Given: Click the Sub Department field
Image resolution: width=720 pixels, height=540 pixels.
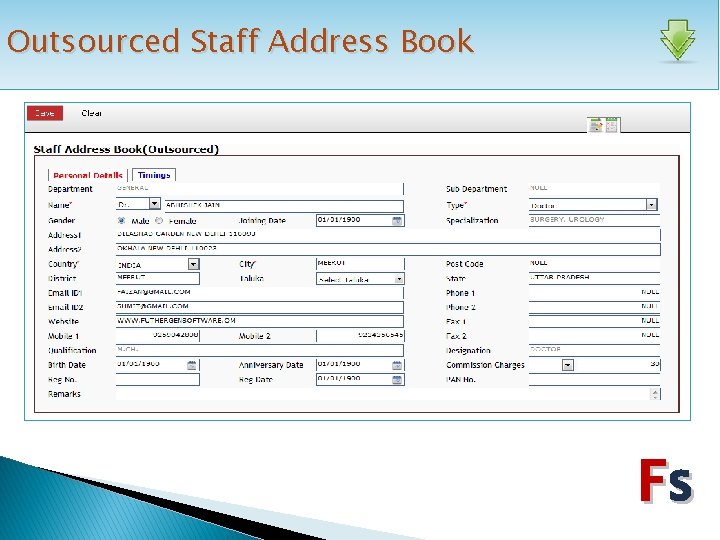Looking at the screenshot, I should 595,188.
